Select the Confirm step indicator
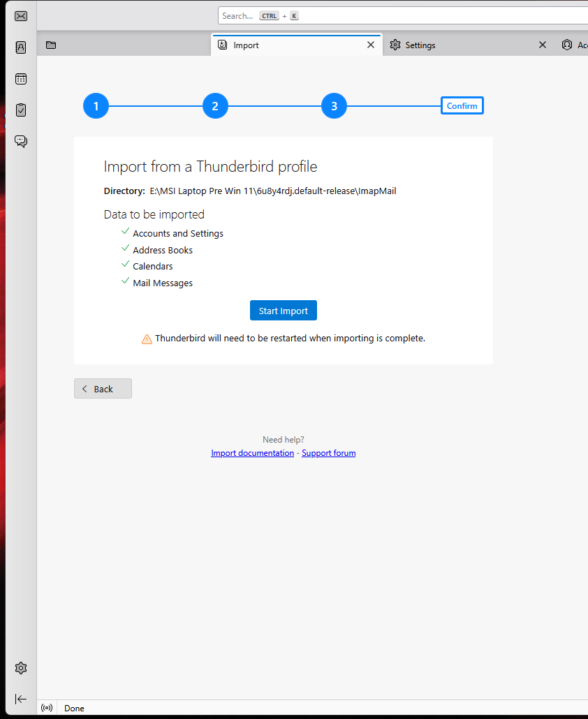 click(x=462, y=105)
